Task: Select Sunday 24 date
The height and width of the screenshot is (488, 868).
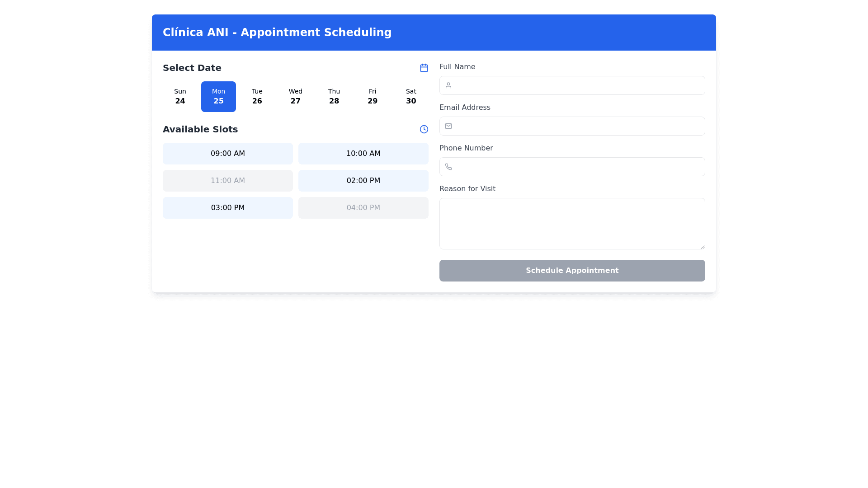Action: pyautogui.click(x=180, y=97)
